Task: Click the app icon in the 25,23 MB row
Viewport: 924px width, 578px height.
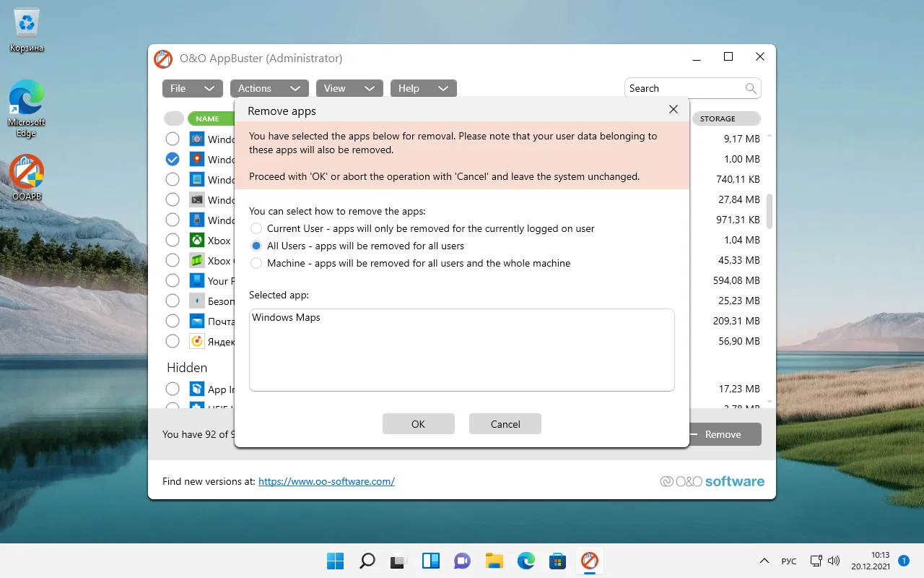Action: tap(197, 301)
